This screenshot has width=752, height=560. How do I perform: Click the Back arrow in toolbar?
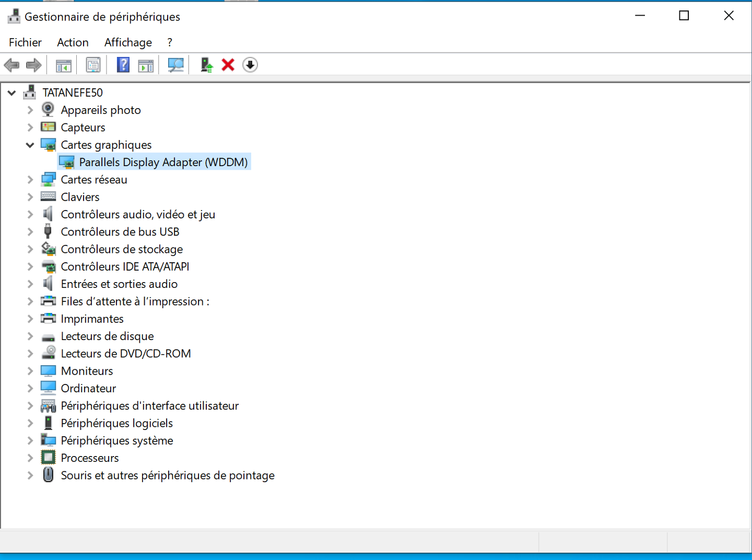pos(11,65)
